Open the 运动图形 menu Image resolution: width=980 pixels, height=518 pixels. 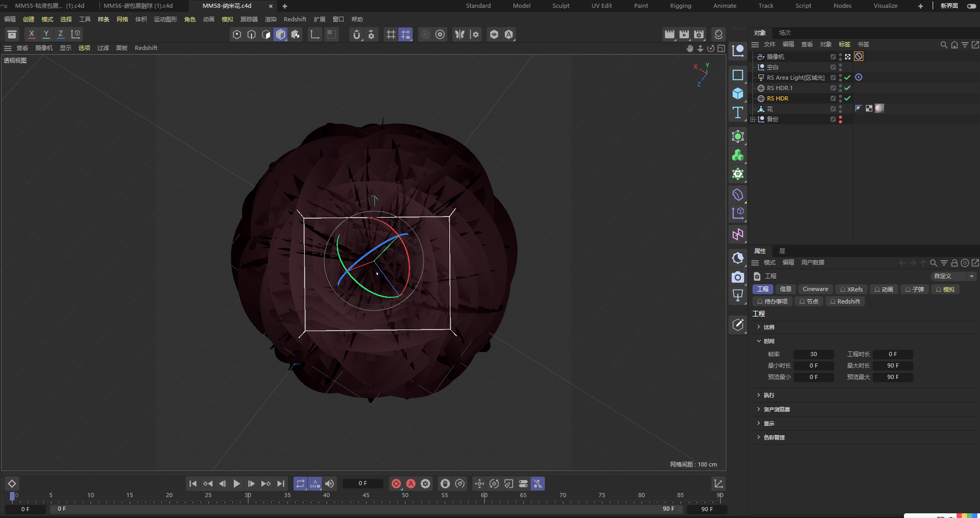[x=166, y=19]
